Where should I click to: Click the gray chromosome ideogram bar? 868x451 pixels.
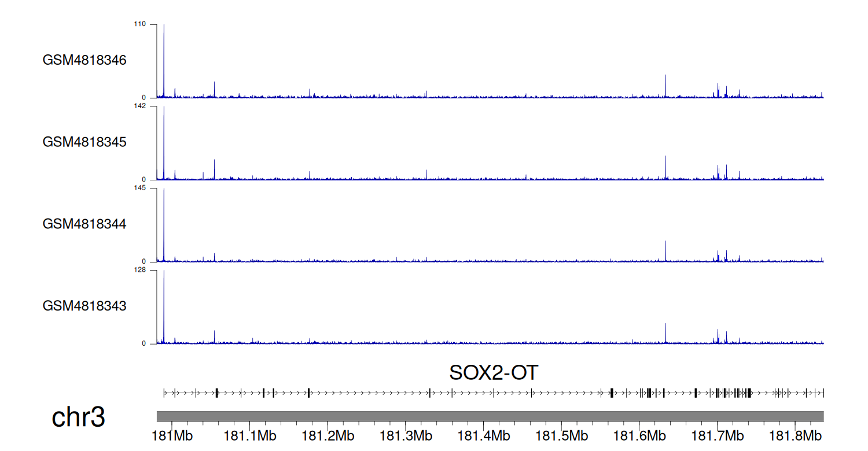(x=490, y=416)
